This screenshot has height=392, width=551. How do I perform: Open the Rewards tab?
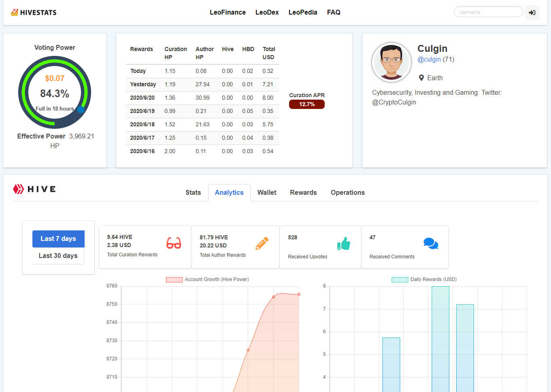(x=303, y=193)
